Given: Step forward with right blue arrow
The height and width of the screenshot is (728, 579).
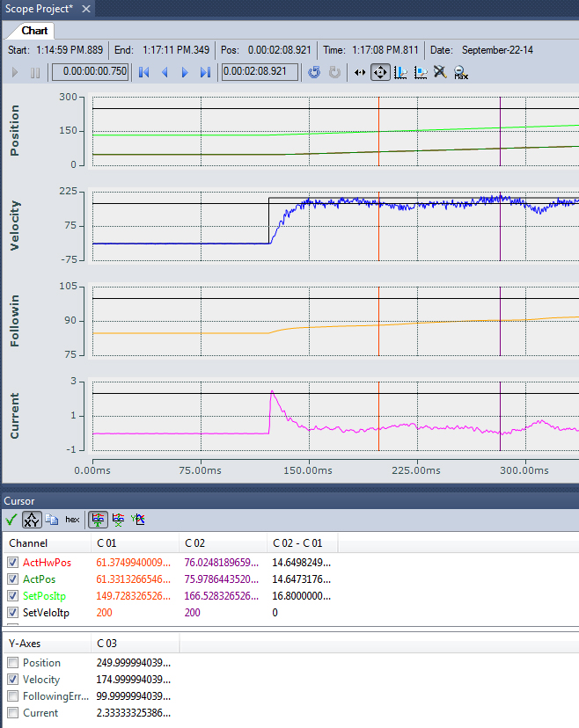Looking at the screenshot, I should click(x=185, y=72).
